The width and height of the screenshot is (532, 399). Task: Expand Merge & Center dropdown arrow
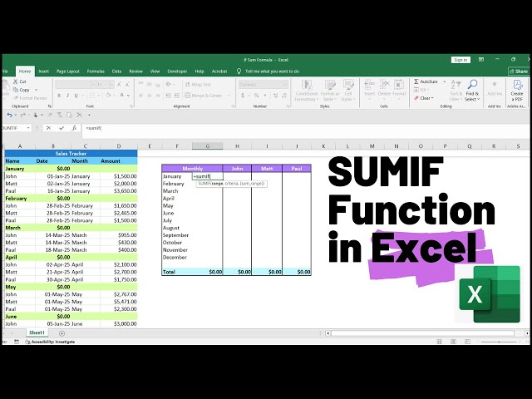pos(229,96)
